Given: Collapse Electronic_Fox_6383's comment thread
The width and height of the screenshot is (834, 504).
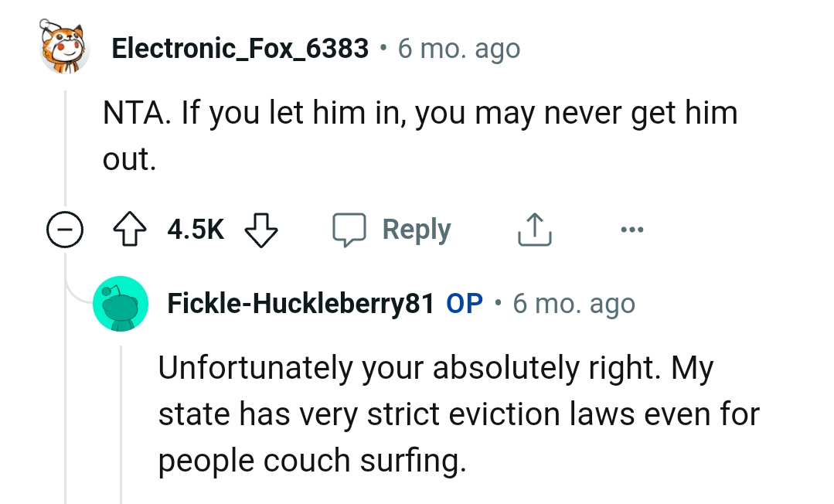Looking at the screenshot, I should tap(66, 229).
